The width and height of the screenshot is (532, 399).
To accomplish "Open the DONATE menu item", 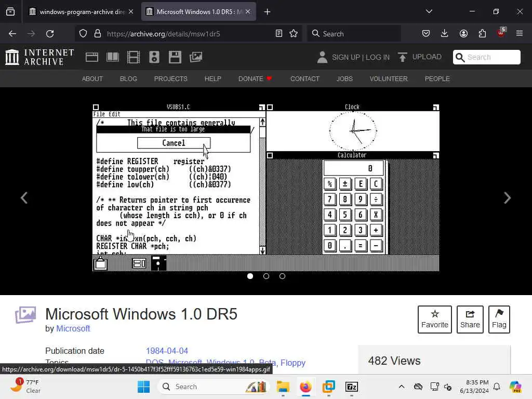I will (255, 79).
